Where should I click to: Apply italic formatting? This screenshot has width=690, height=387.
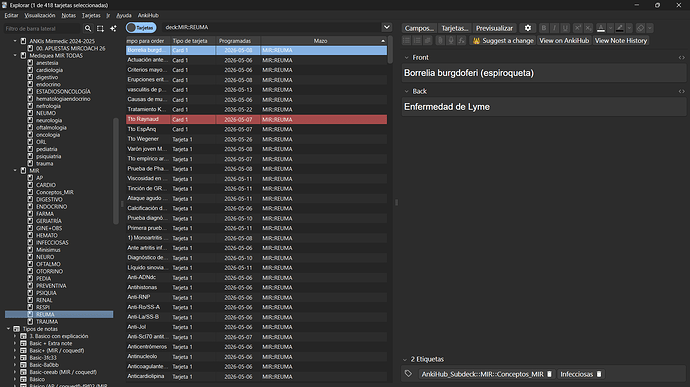(554, 28)
